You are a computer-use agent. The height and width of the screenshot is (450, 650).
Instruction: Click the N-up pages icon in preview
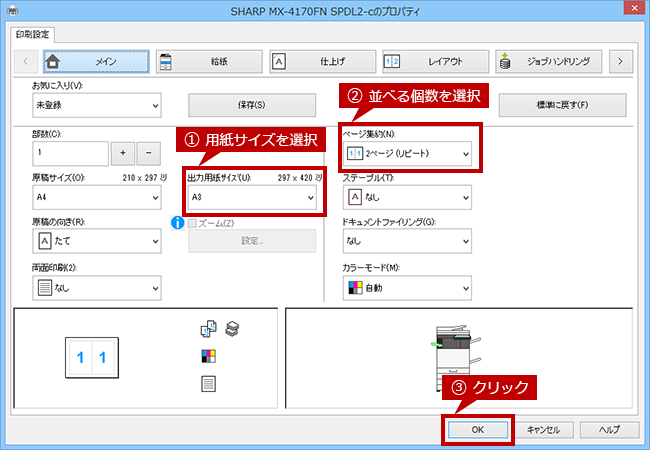[x=209, y=329]
